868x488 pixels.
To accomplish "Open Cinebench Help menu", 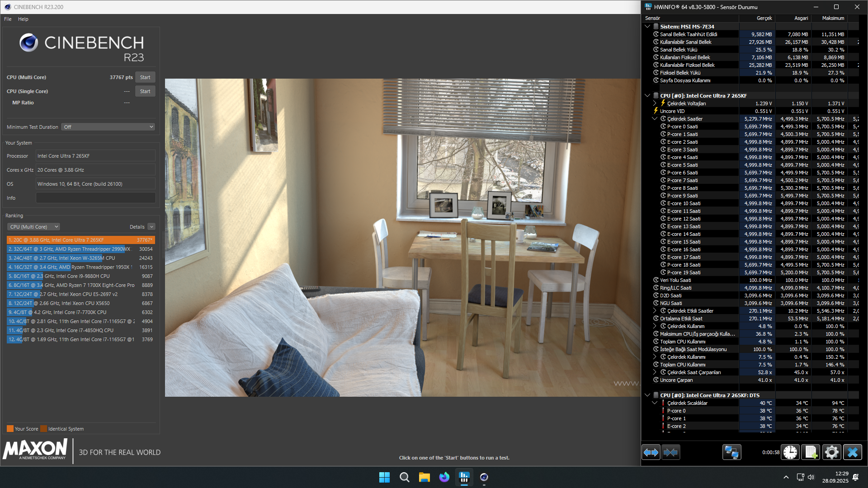I will (23, 19).
